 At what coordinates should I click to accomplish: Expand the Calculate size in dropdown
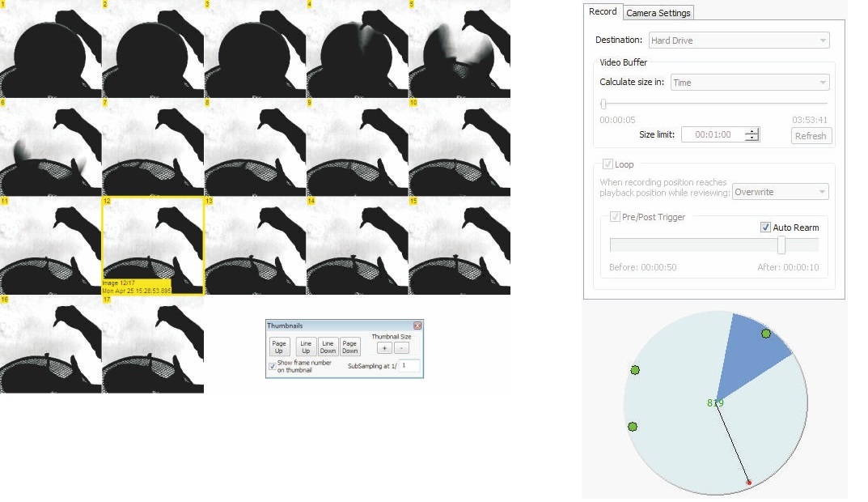(749, 83)
